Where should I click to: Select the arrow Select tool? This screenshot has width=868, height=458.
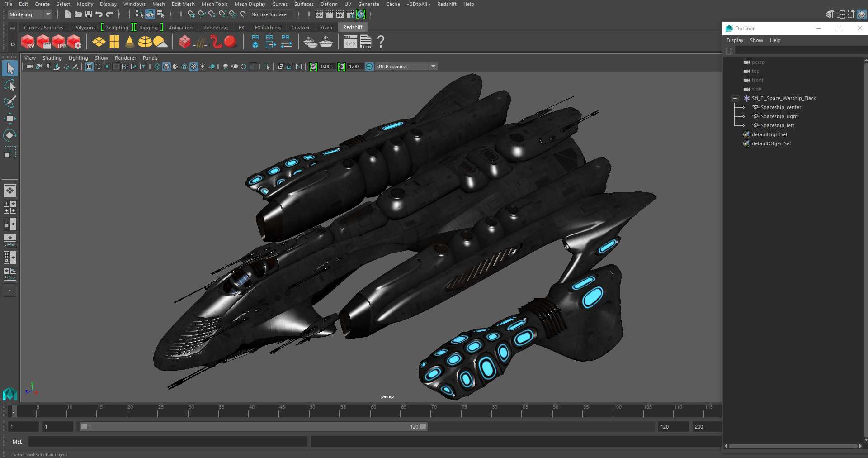click(x=10, y=69)
